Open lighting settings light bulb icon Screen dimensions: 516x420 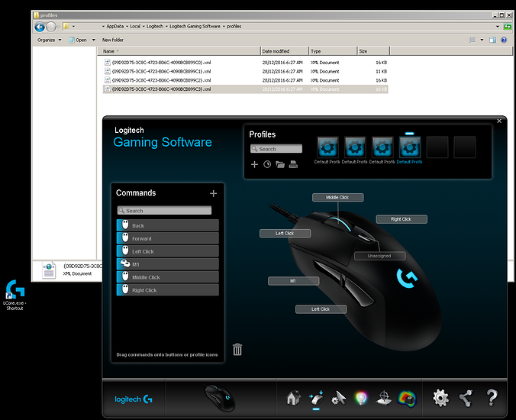coord(361,397)
